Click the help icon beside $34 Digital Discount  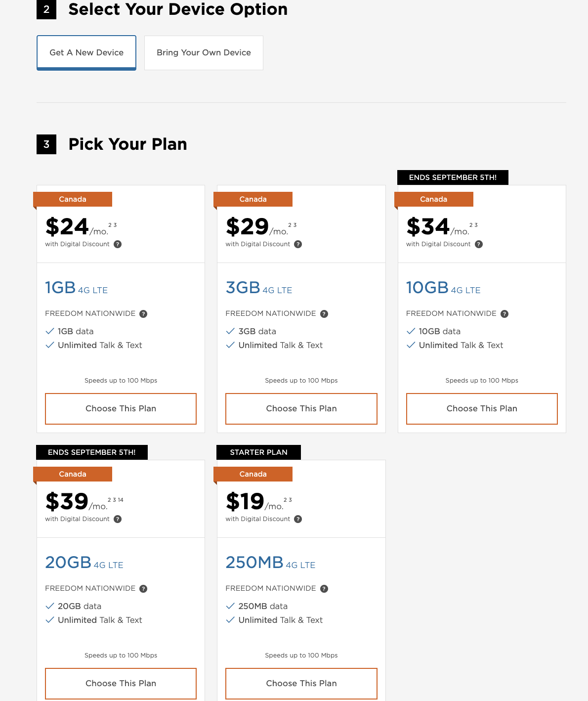(479, 244)
